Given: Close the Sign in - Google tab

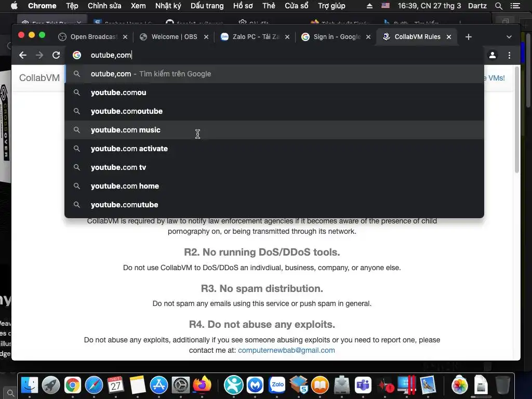Looking at the screenshot, I should pyautogui.click(x=368, y=37).
